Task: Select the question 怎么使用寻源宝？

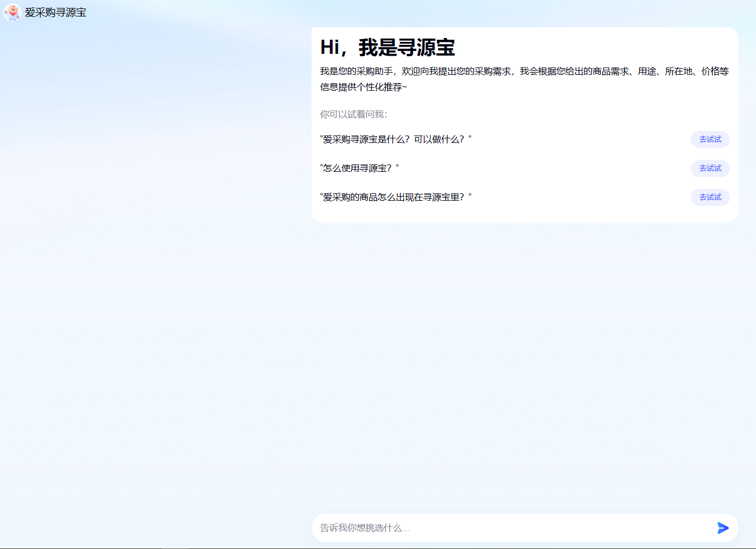Action: [359, 168]
